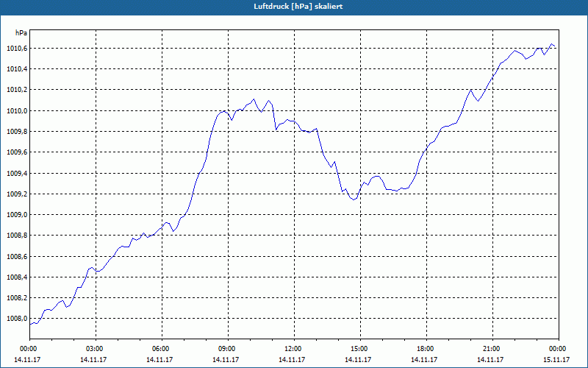Image resolution: width=588 pixels, height=368 pixels.
Task: Click the 15:00 time axis label
Action: click(x=360, y=349)
